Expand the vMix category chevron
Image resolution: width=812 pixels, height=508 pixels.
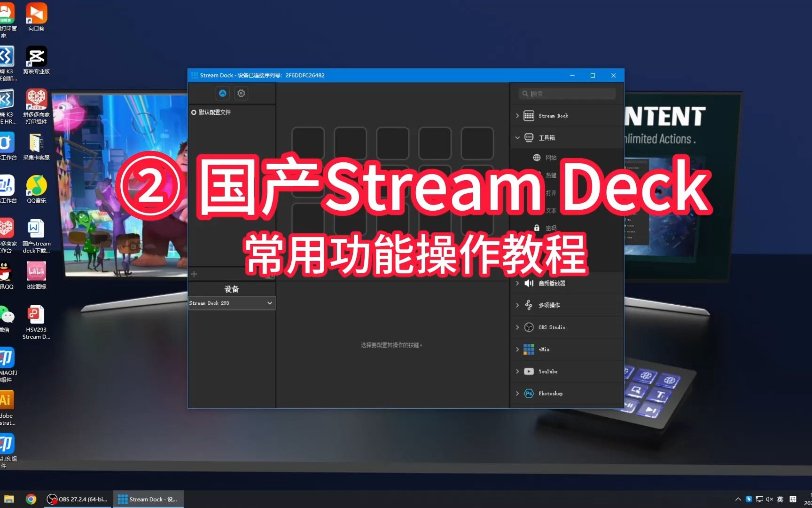[x=517, y=349]
